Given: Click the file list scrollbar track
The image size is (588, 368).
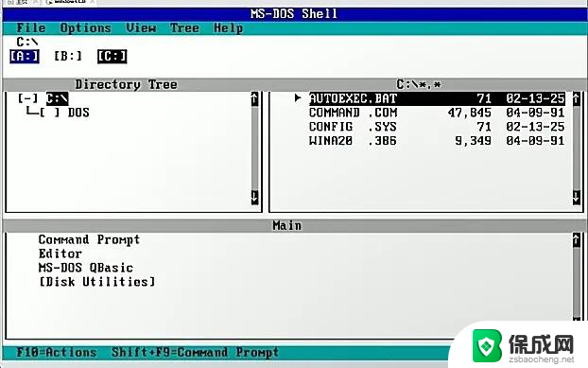Looking at the screenshot, I should [577, 149].
